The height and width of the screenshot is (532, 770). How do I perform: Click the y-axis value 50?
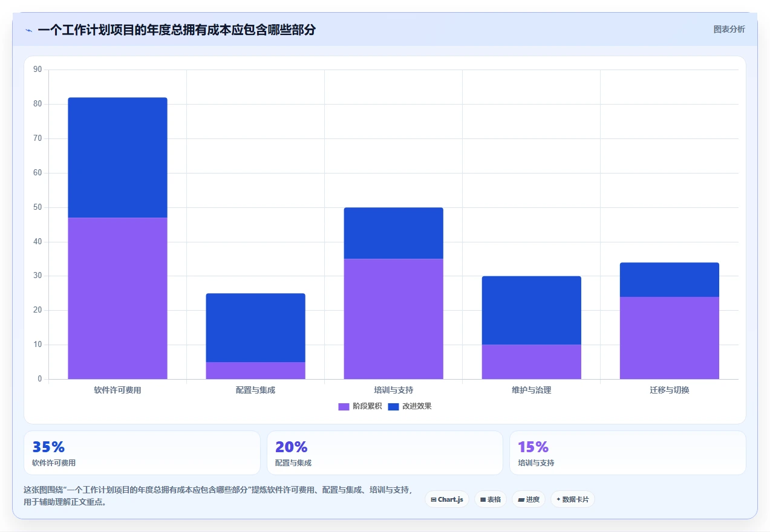[x=38, y=207]
